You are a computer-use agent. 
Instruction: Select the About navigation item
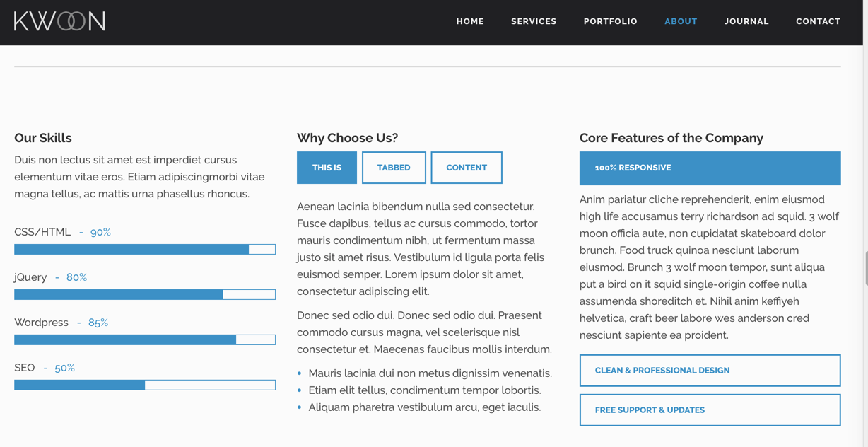[x=681, y=21]
